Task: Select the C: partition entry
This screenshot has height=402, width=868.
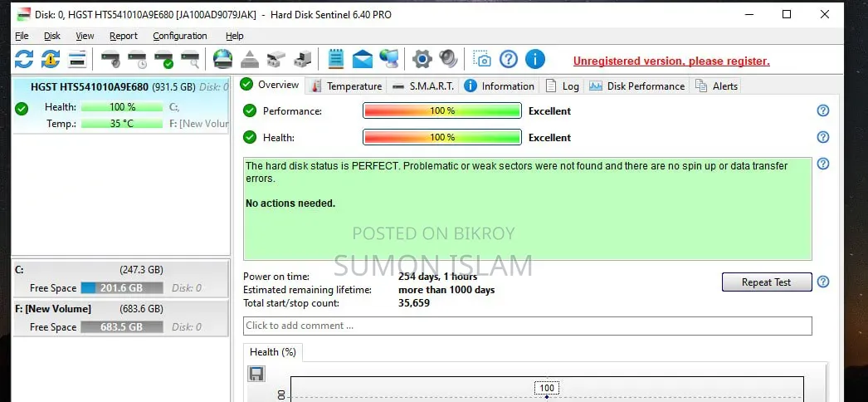Action: (120, 279)
